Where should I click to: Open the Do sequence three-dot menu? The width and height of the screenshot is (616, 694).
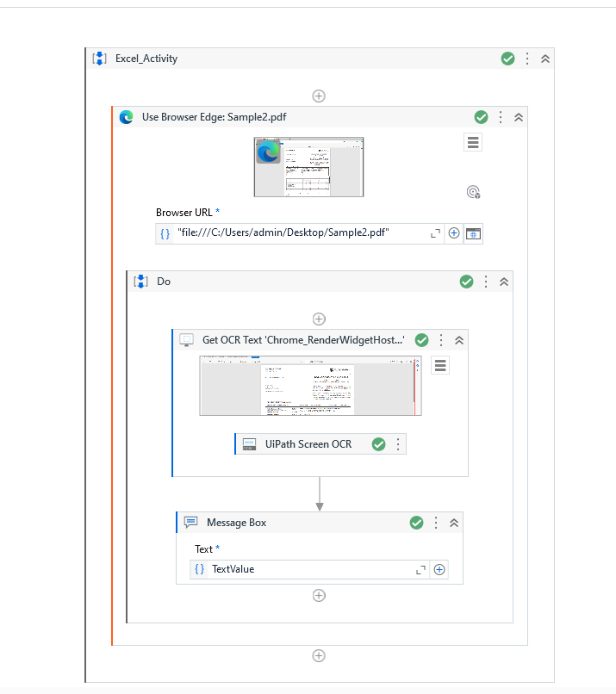coord(486,282)
